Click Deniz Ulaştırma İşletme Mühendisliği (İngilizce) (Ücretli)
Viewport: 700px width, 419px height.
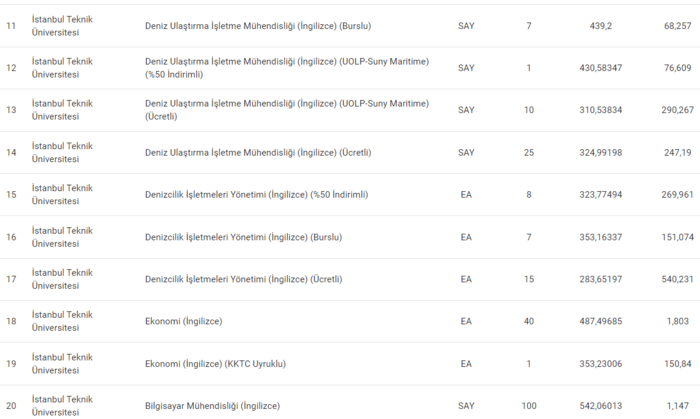[x=258, y=152]
